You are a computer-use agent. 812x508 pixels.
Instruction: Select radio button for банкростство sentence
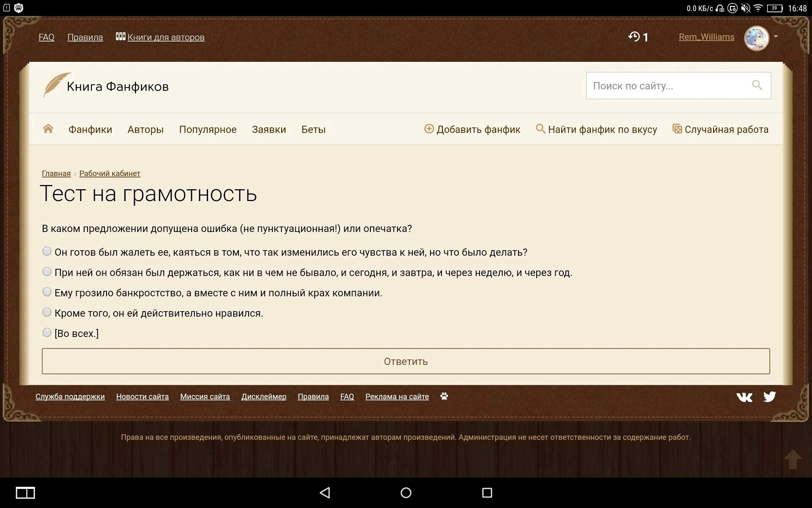click(47, 291)
